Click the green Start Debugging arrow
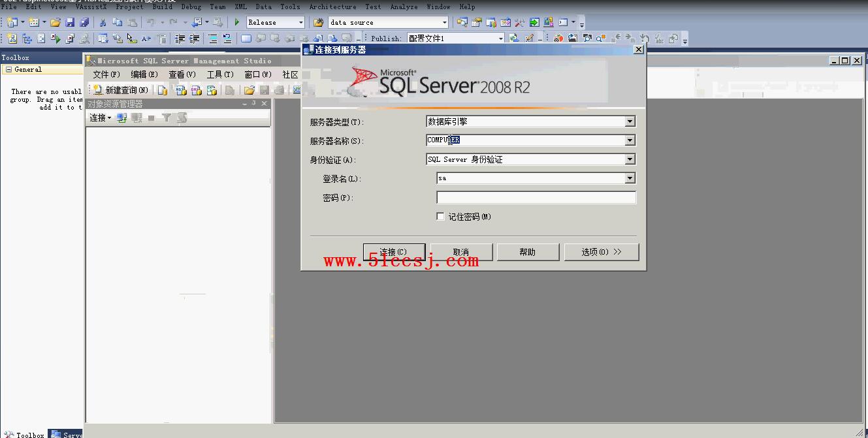 237,22
